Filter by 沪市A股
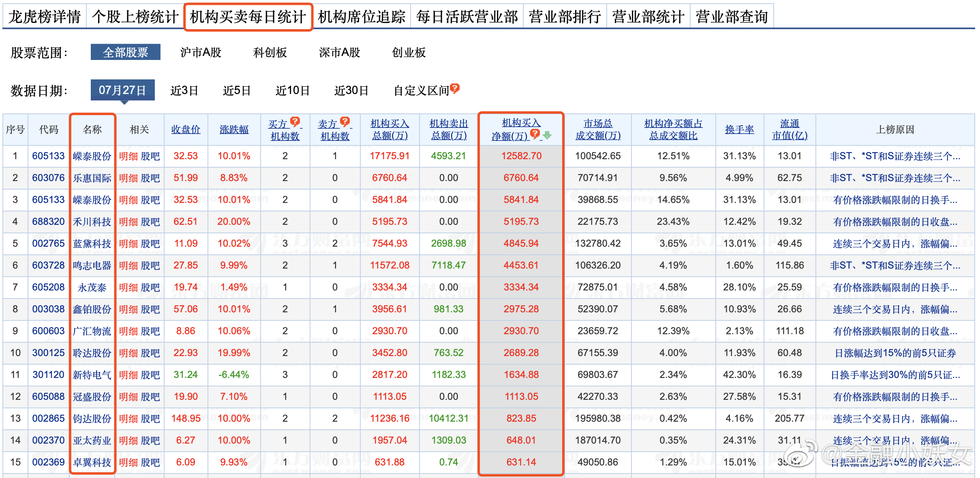The width and height of the screenshot is (980, 478). pos(201,52)
